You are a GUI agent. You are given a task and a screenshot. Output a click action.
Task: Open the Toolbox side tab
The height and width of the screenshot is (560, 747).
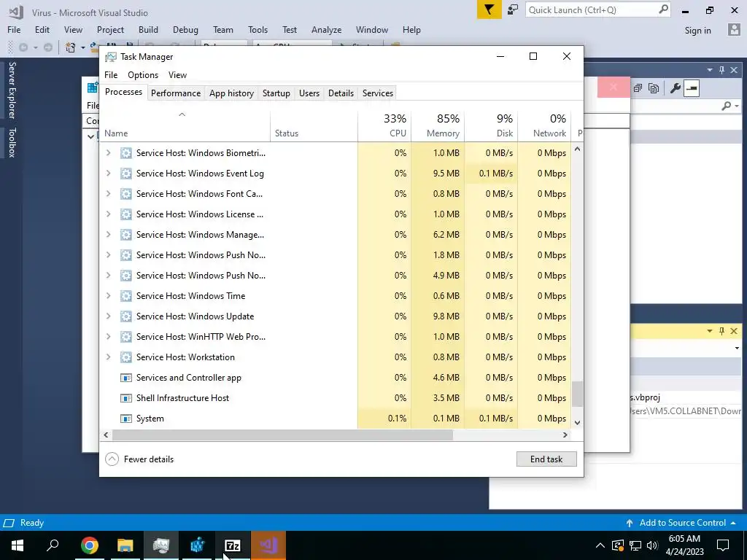point(12,142)
